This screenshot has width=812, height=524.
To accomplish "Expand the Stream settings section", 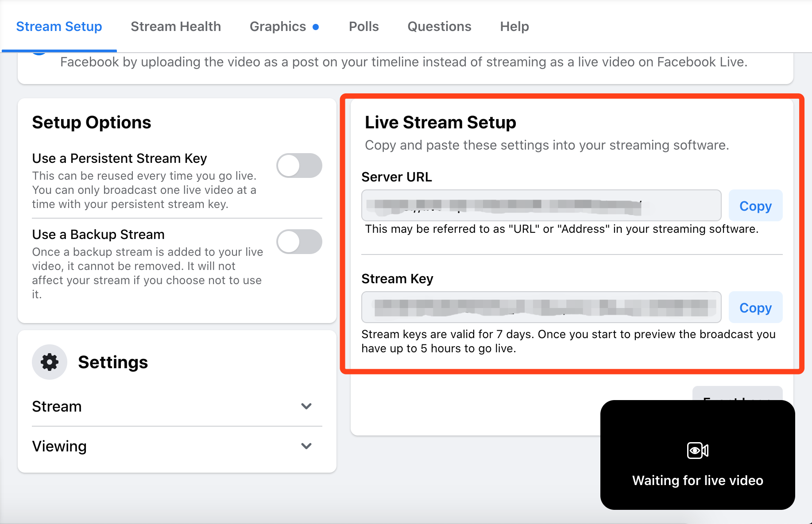I will click(306, 406).
